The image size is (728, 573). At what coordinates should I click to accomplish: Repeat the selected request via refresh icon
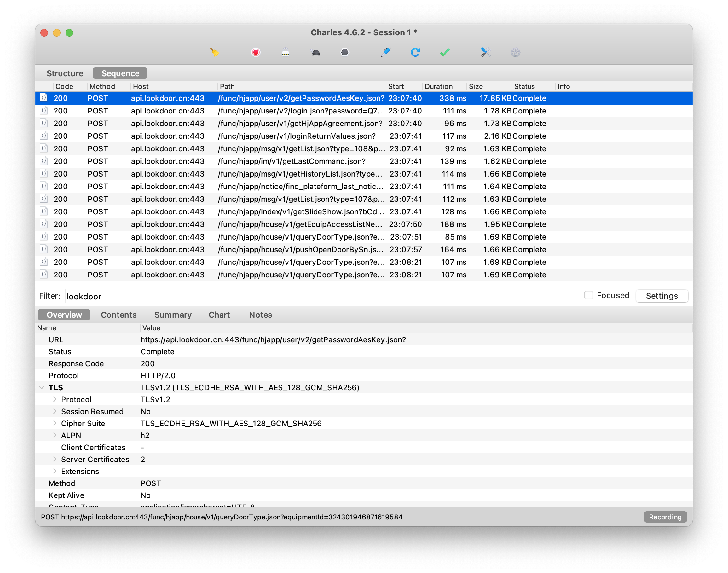click(x=415, y=52)
